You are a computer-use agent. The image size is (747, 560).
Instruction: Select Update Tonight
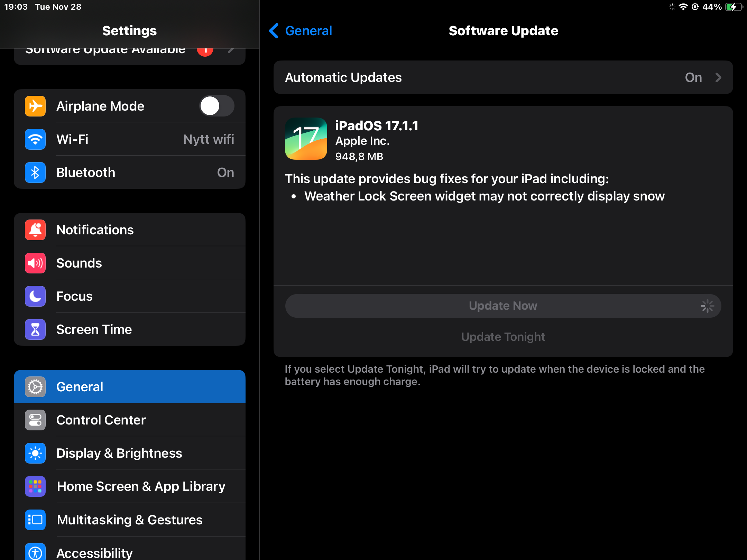[503, 336]
